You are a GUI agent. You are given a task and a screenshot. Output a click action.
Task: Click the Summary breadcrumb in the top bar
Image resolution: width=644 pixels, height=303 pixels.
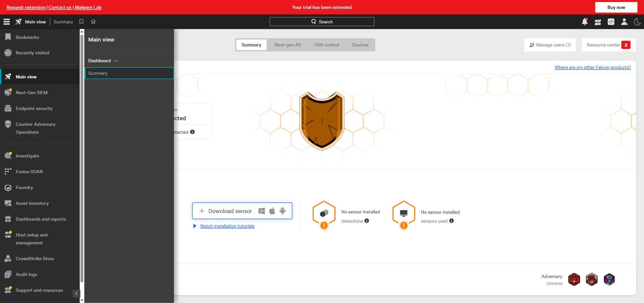[63, 22]
